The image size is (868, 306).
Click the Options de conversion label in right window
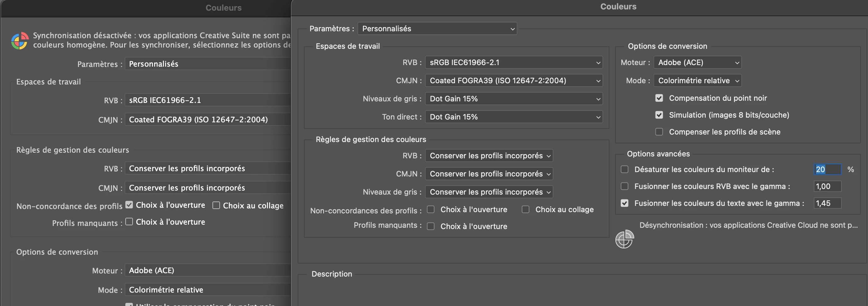click(667, 46)
